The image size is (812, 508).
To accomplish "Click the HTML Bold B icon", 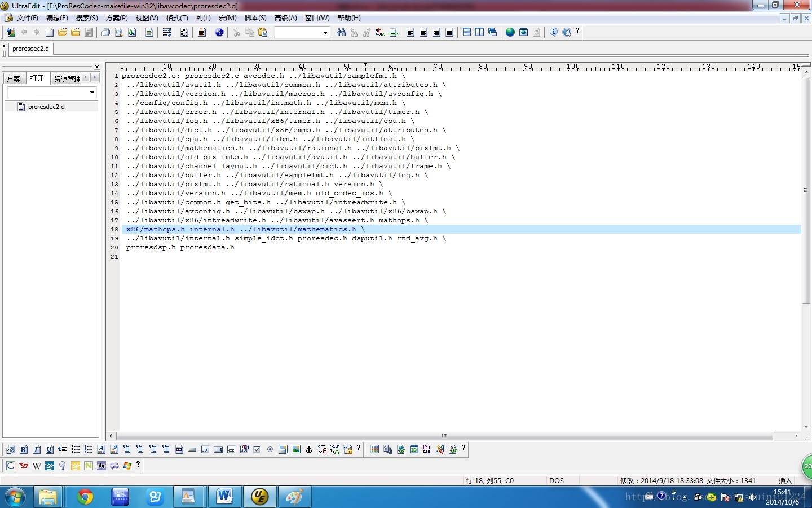I will 24,449.
